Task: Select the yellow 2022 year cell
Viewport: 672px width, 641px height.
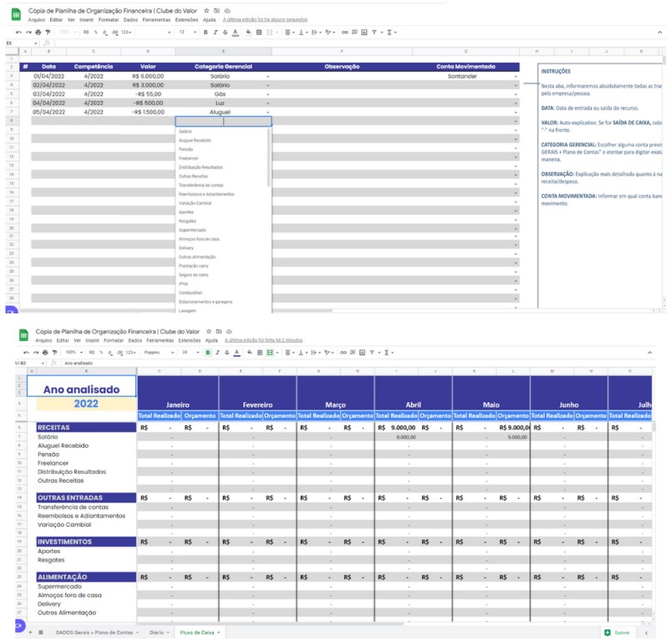Action: click(x=86, y=404)
